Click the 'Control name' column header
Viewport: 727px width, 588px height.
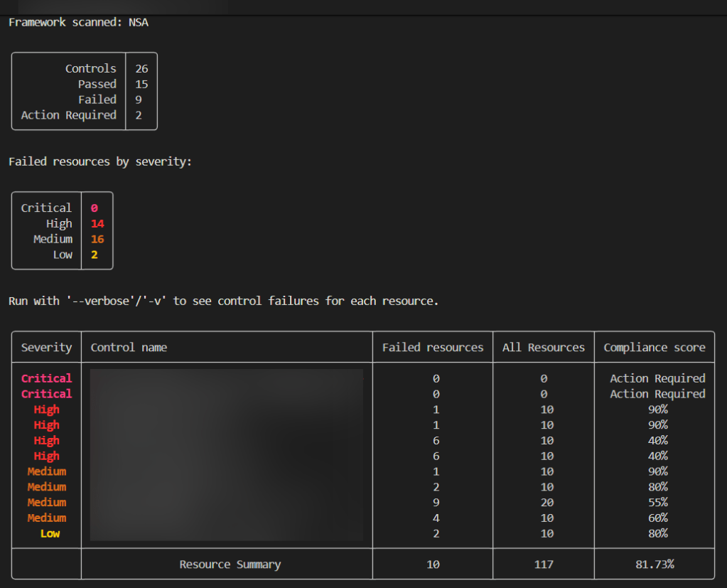pyautogui.click(x=129, y=348)
